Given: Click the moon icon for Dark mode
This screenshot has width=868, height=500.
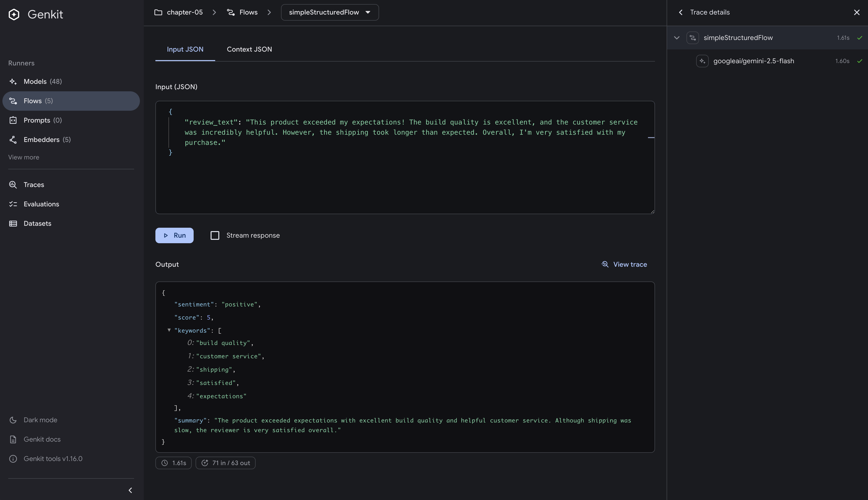Looking at the screenshot, I should (13, 420).
